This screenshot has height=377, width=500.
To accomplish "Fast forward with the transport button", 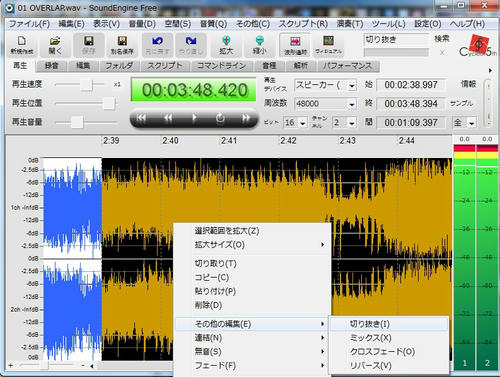I will point(246,118).
